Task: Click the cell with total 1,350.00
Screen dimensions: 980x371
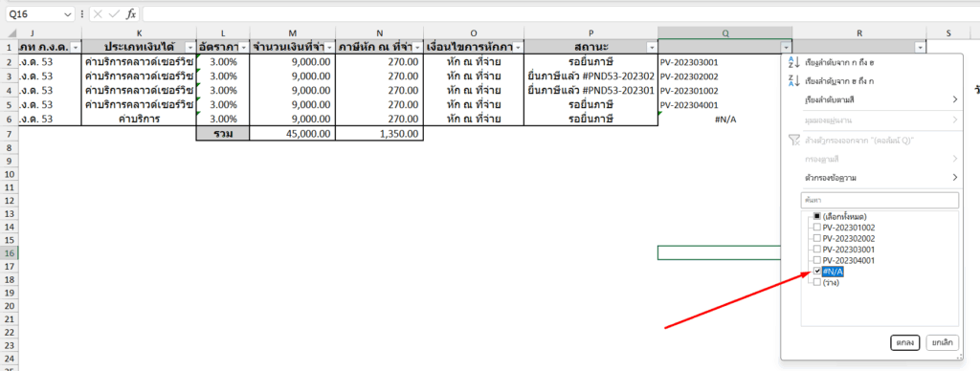Action: pos(379,134)
